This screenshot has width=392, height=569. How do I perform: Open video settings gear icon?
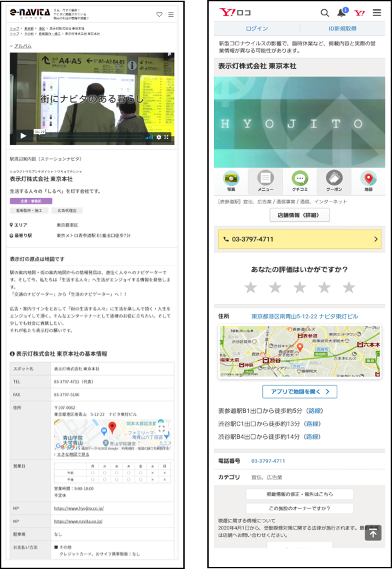(159, 137)
